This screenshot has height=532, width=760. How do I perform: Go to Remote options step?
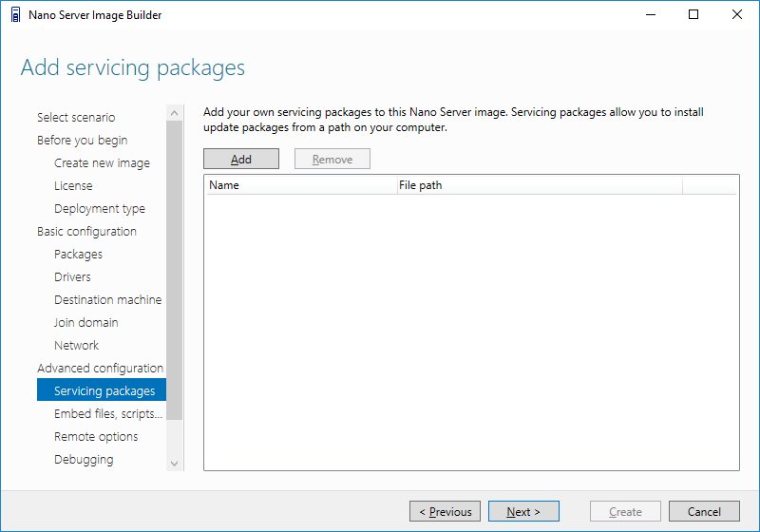pos(96,436)
